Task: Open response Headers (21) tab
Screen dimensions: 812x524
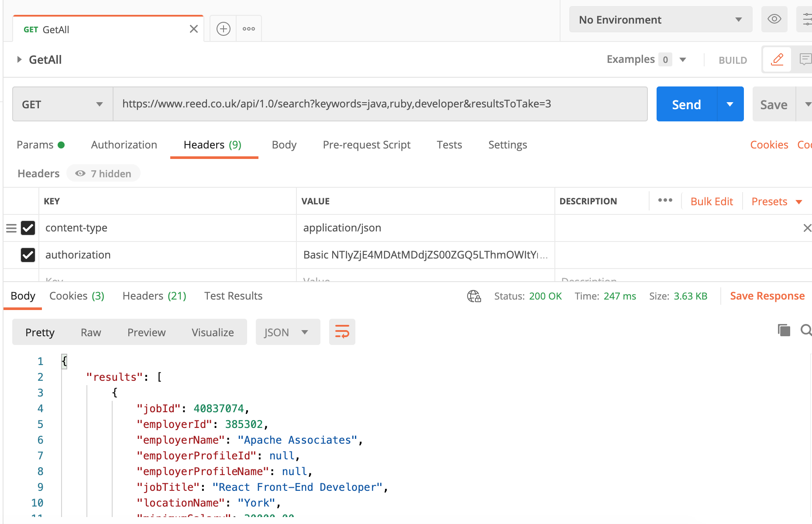Action: click(x=155, y=296)
